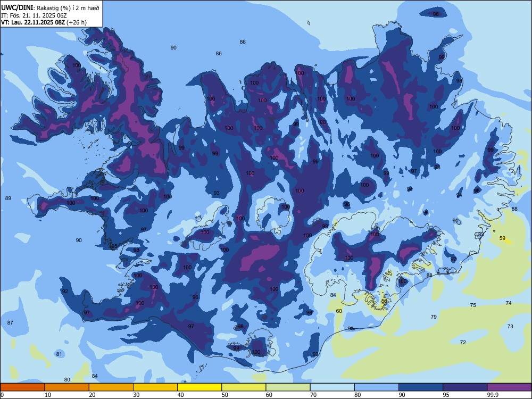Click the amber 30–40 legend swatch
The width and height of the screenshot is (532, 399).
(155, 387)
